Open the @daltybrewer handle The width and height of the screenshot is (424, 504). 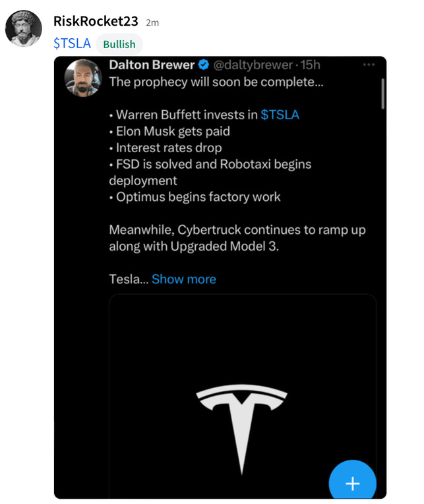click(x=253, y=65)
